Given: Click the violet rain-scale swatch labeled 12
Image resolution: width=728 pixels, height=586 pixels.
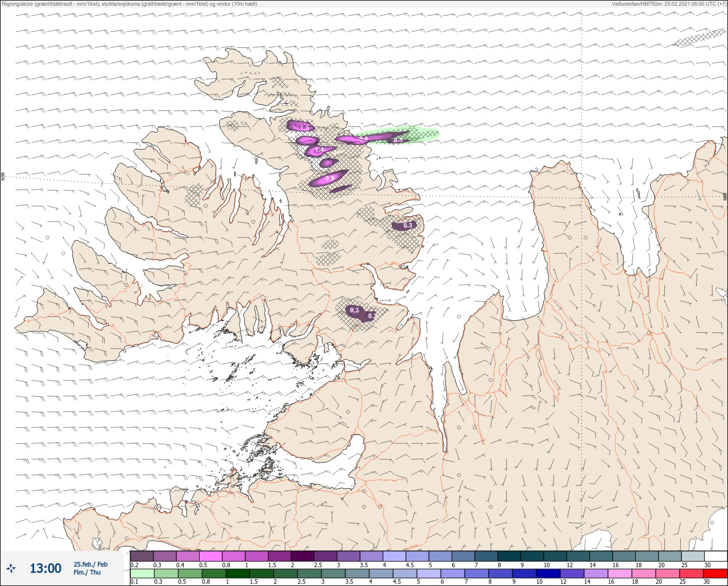Looking at the screenshot, I should click(572, 573).
